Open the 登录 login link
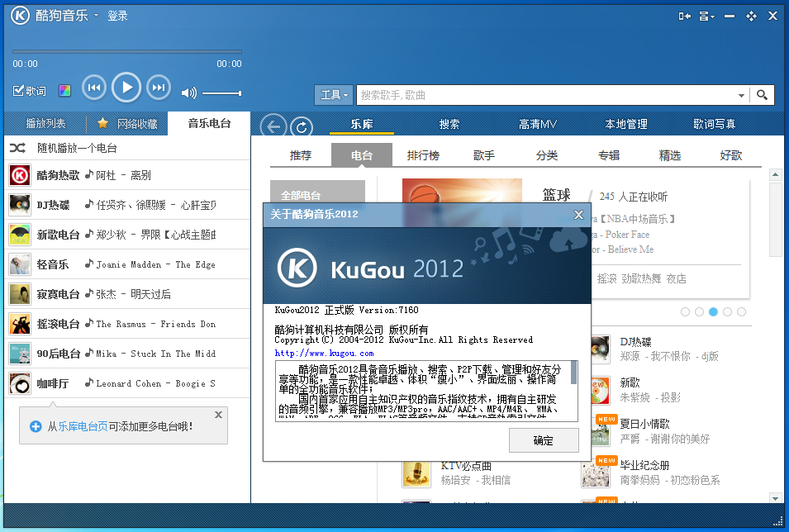Viewport: 789px width, 532px height. point(117,16)
